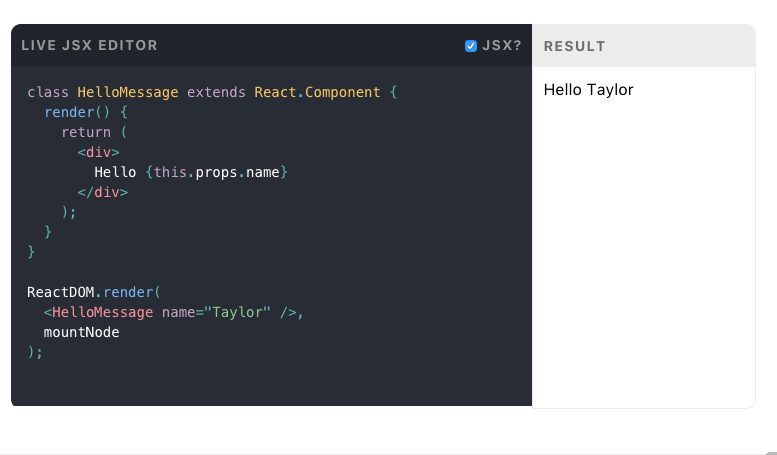The width and height of the screenshot is (777, 455).
Task: Click the closing </div> tag
Action: point(102,192)
